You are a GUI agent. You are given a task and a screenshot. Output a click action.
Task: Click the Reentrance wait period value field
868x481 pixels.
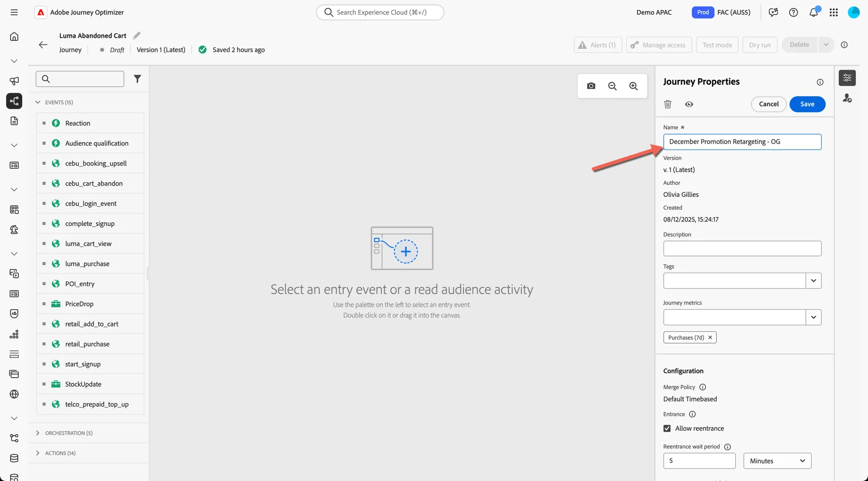click(x=699, y=461)
